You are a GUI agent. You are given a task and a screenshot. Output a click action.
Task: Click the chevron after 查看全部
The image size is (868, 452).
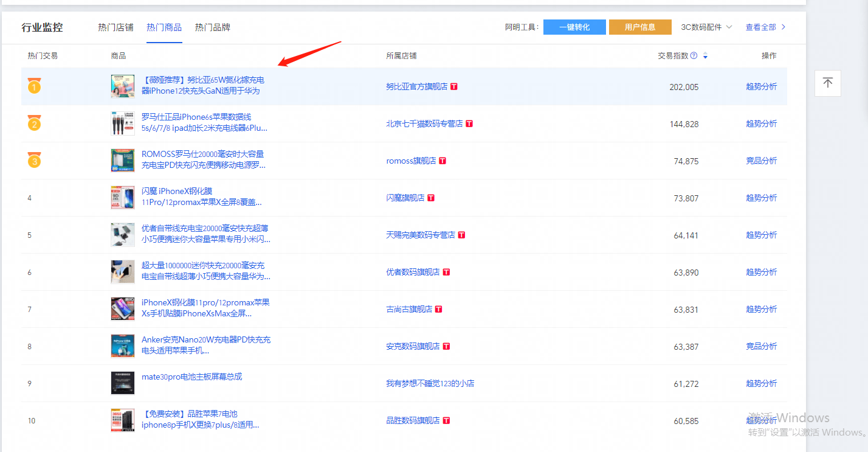click(784, 27)
